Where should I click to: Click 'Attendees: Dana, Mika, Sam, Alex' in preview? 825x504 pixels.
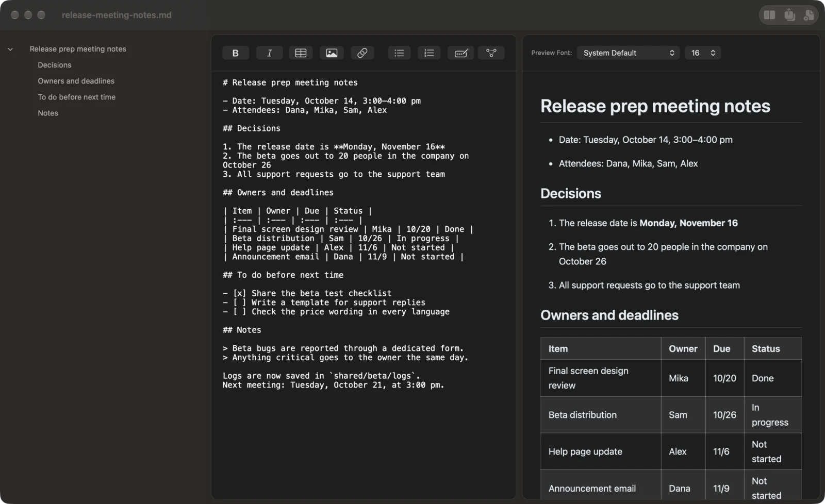coord(629,163)
